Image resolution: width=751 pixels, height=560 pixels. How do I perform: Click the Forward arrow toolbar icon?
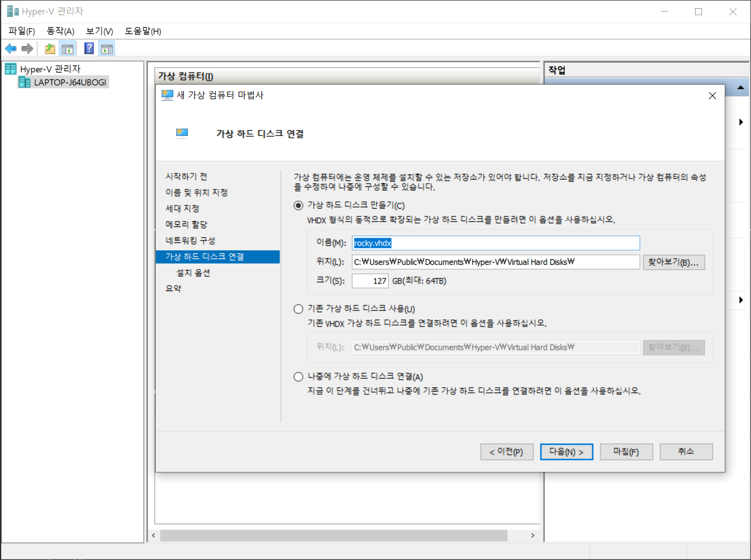(27, 48)
